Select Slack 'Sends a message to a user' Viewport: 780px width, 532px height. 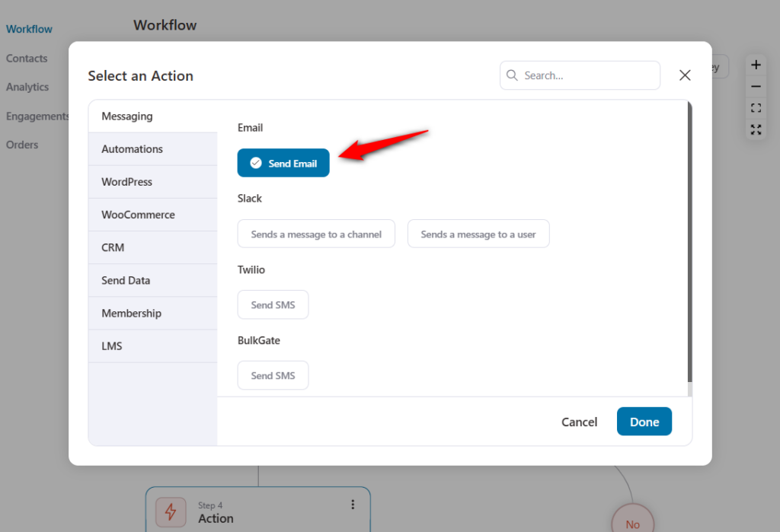pos(478,234)
